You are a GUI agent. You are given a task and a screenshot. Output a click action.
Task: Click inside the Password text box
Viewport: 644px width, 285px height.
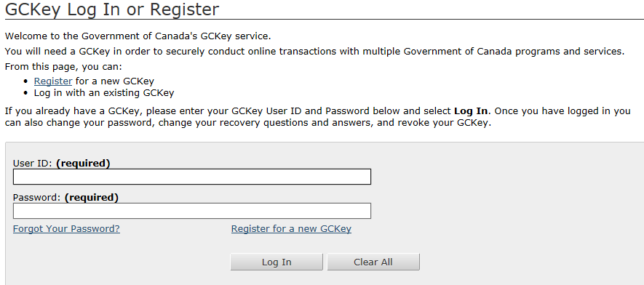[x=192, y=211]
